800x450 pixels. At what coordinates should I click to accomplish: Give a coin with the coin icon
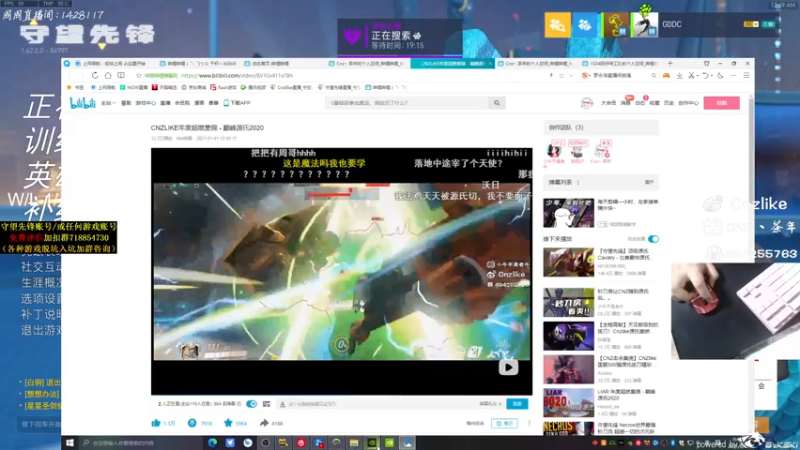pos(192,423)
